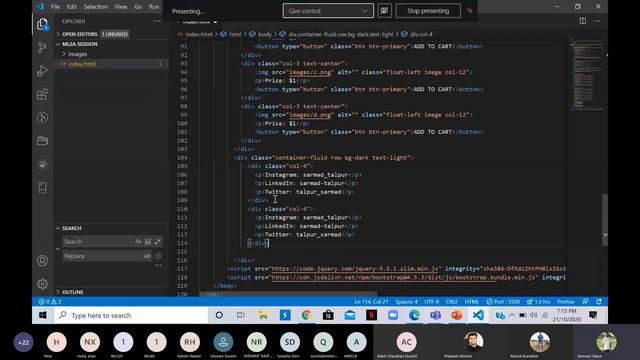Image resolution: width=640 pixels, height=360 pixels.
Task: Click Visual Studio Code taskbar icon
Action: click(478, 315)
